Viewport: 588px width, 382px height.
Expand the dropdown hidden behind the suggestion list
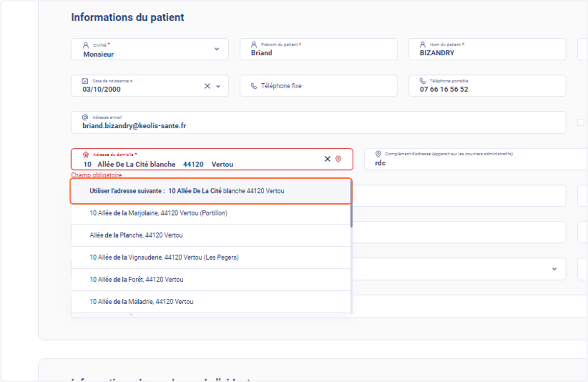pos(555,269)
